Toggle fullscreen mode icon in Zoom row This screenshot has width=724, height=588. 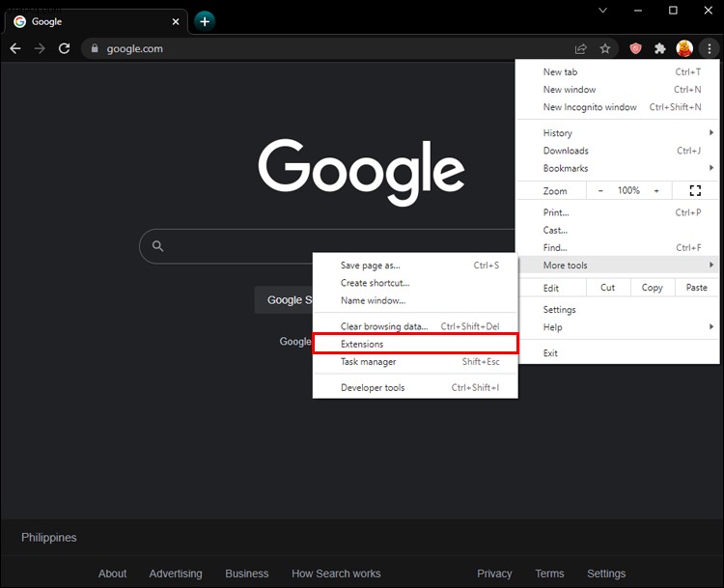(x=695, y=190)
